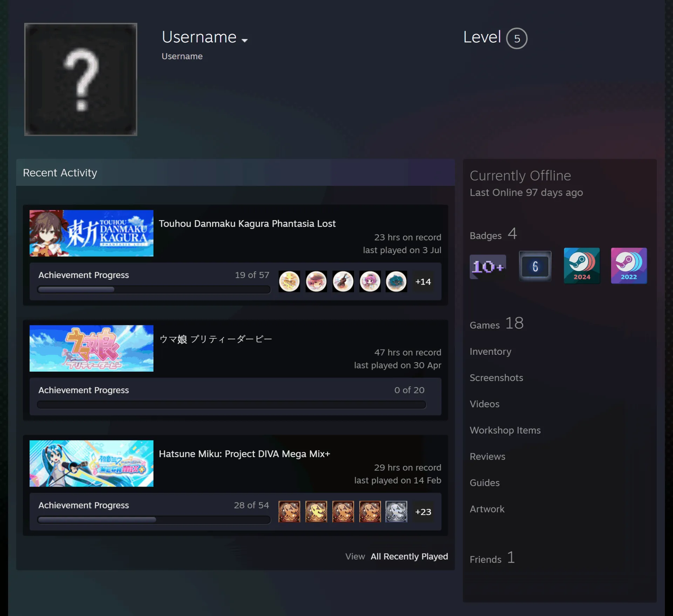Click Touhou achievement icon with teal figure

click(x=396, y=281)
